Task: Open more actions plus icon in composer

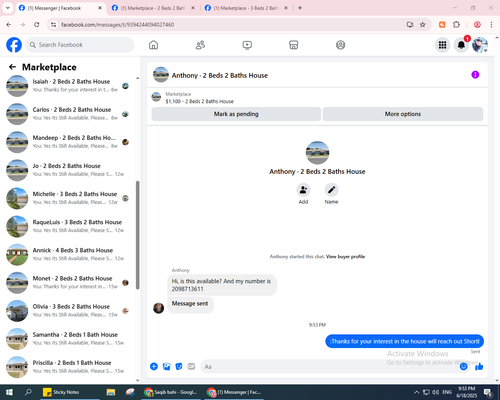Action: pyautogui.click(x=154, y=366)
